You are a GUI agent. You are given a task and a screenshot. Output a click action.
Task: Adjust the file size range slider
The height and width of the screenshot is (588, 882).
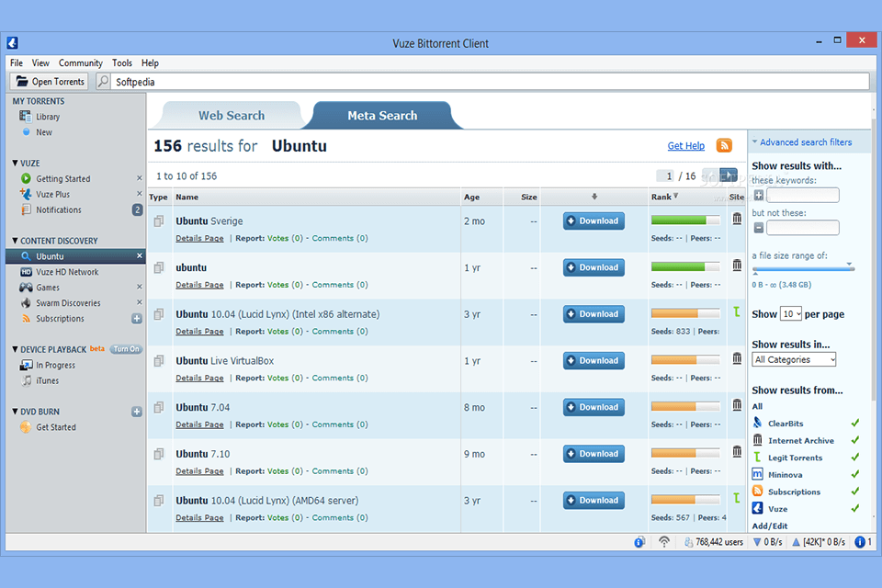803,269
